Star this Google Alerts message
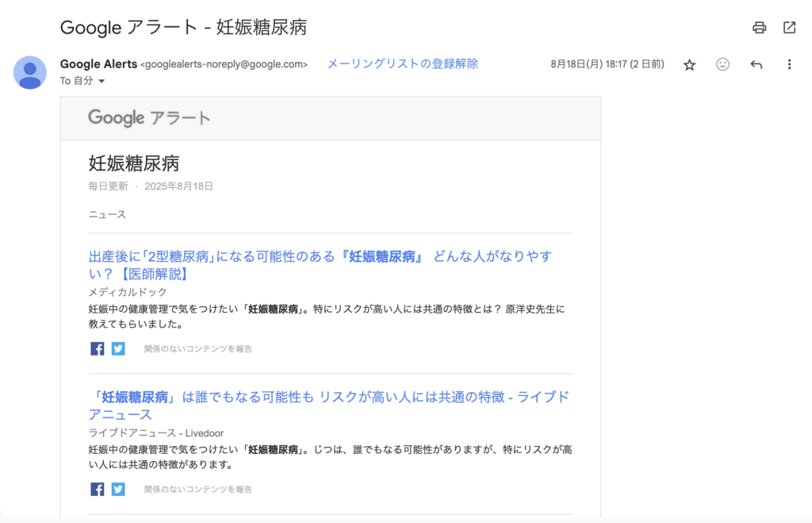 [x=689, y=65]
